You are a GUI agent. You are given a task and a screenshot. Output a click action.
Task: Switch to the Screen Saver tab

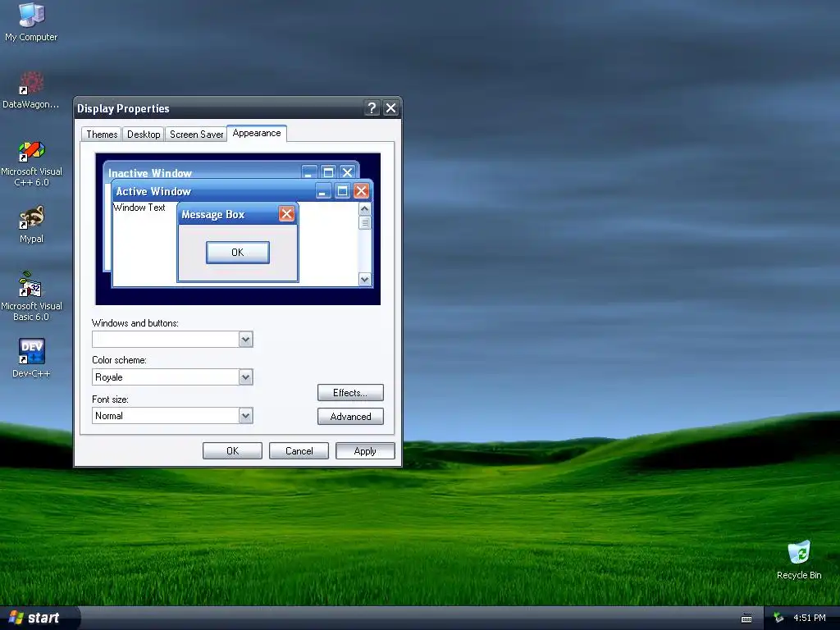196,134
